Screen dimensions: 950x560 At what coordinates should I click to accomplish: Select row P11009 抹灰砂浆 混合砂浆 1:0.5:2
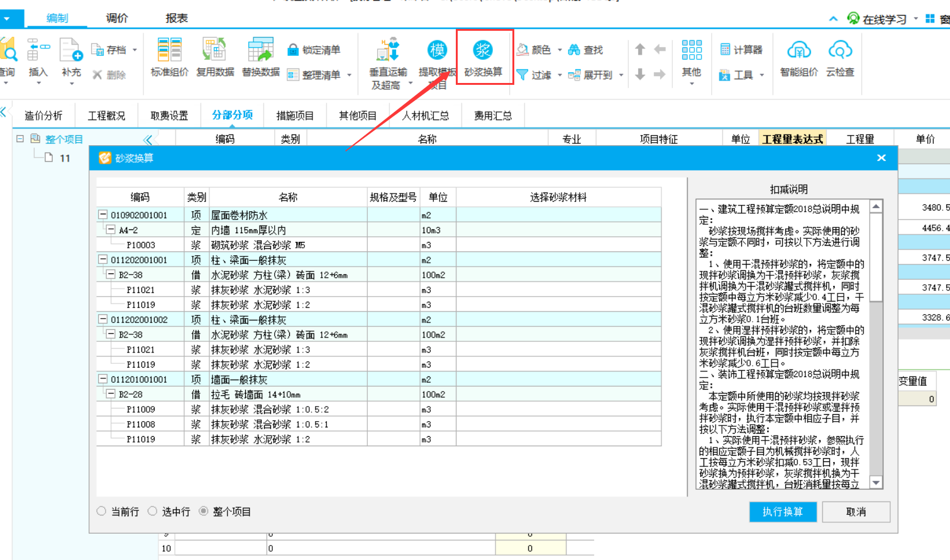pos(378,409)
